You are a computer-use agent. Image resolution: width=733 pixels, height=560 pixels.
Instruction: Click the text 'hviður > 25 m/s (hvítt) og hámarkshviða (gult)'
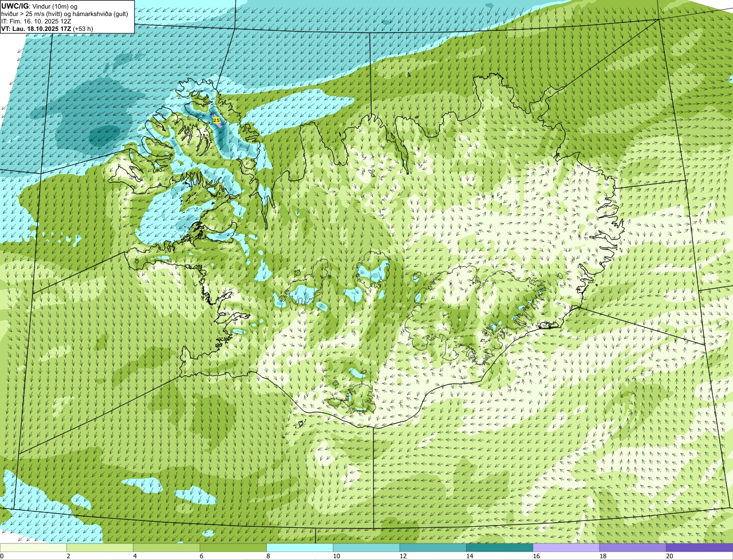click(65, 14)
